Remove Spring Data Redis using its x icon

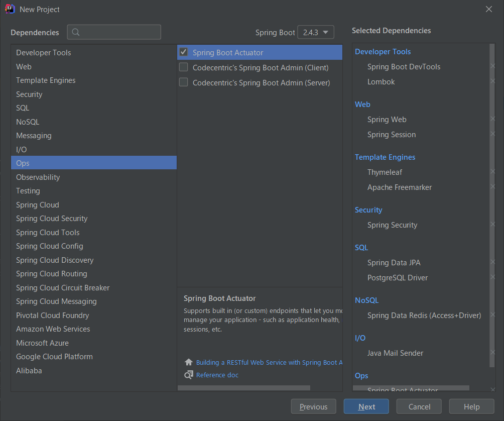click(x=492, y=314)
